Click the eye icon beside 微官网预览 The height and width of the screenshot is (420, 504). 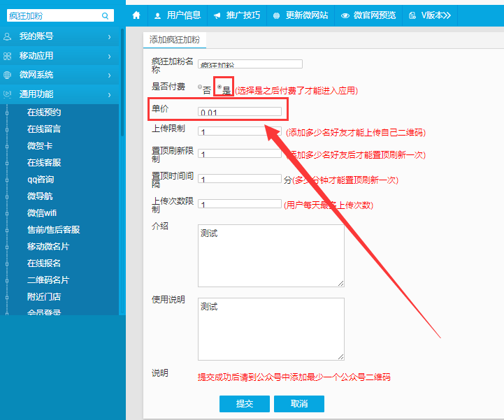click(345, 16)
